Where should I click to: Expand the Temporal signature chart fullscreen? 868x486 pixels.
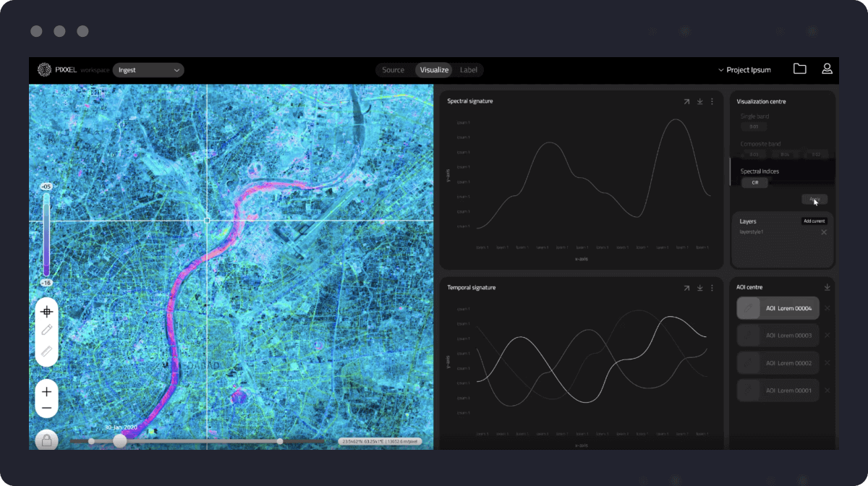pos(686,287)
